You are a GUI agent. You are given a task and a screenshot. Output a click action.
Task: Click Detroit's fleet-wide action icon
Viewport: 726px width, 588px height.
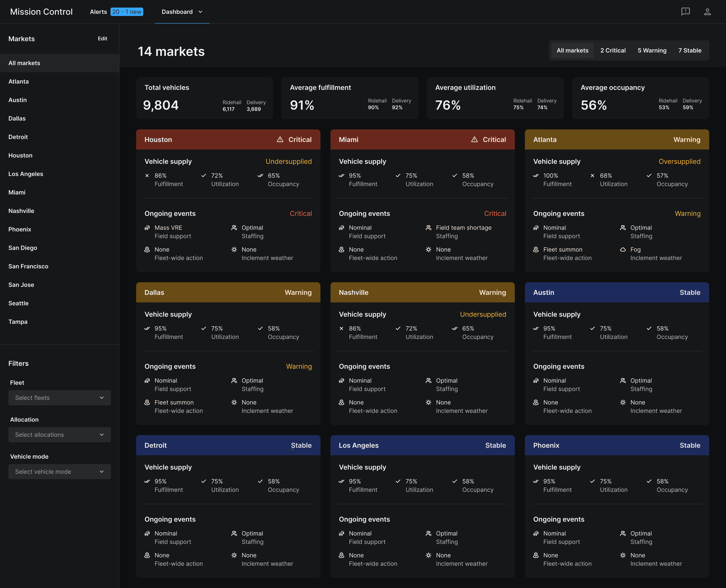click(x=147, y=555)
